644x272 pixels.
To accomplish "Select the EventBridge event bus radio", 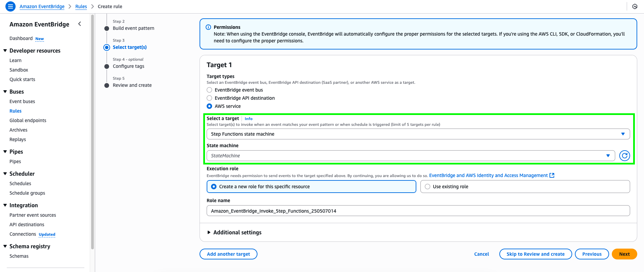I will (209, 90).
